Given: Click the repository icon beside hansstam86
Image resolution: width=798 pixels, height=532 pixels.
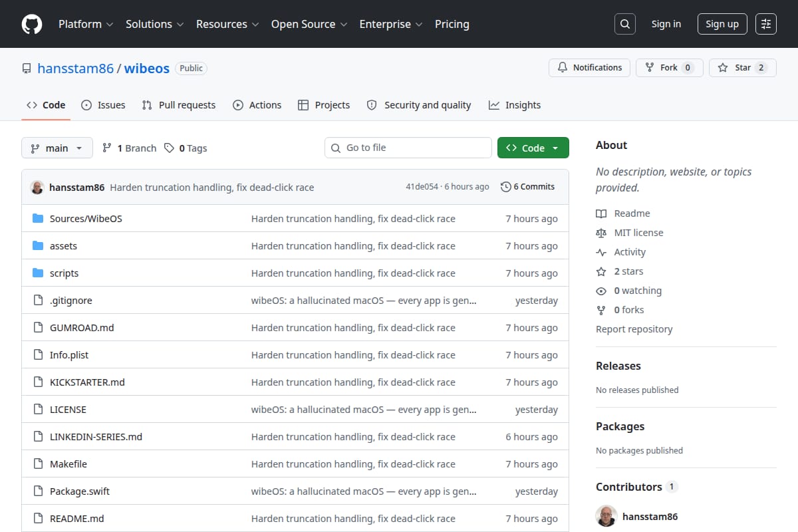Looking at the screenshot, I should tap(27, 68).
